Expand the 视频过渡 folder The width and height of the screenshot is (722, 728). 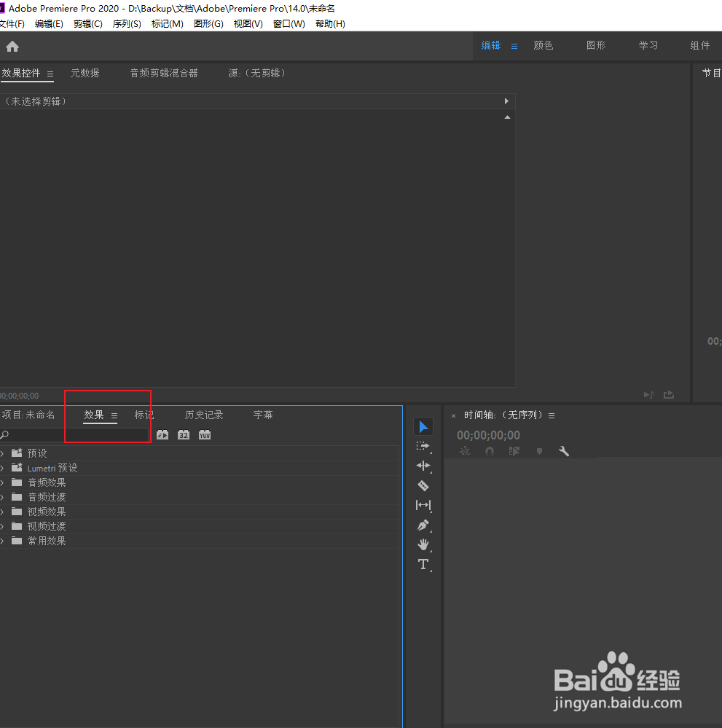[2, 526]
